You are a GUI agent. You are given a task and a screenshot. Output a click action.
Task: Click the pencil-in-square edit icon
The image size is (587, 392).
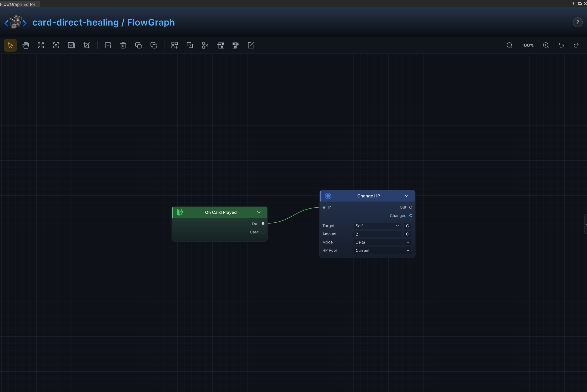(x=251, y=45)
